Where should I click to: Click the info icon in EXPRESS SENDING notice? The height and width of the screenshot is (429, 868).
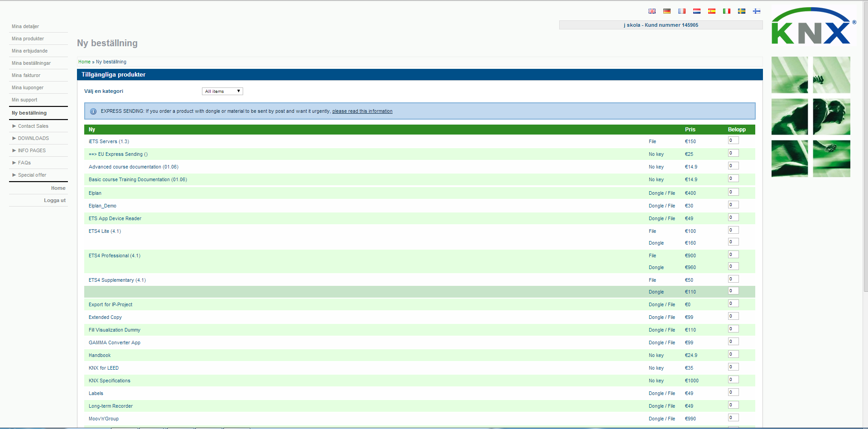click(x=93, y=111)
